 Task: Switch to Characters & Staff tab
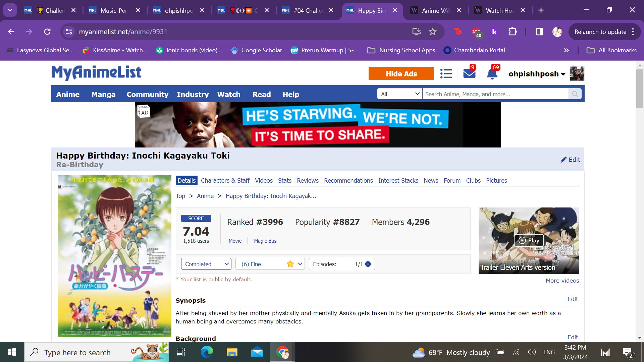coord(225,181)
